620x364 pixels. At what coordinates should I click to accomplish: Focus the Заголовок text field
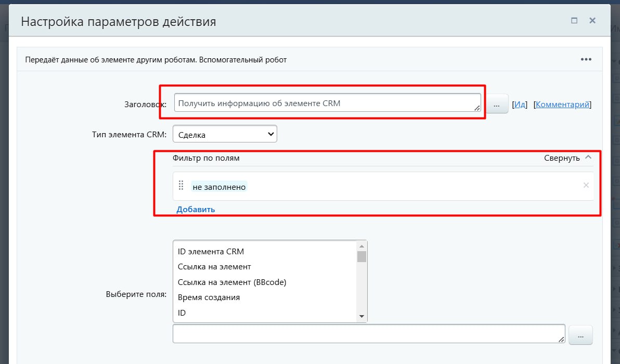327,103
